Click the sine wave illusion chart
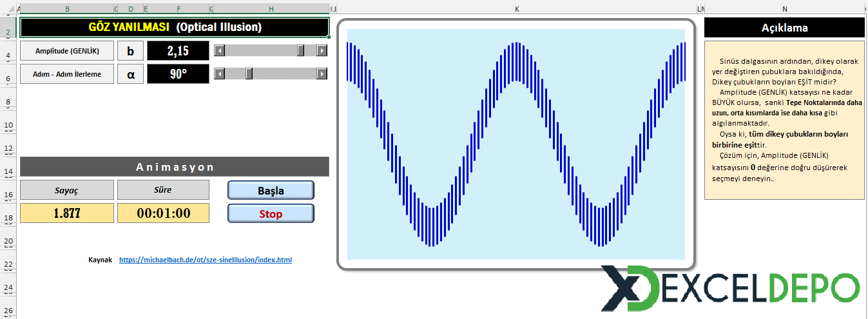The image size is (868, 319). click(x=516, y=144)
